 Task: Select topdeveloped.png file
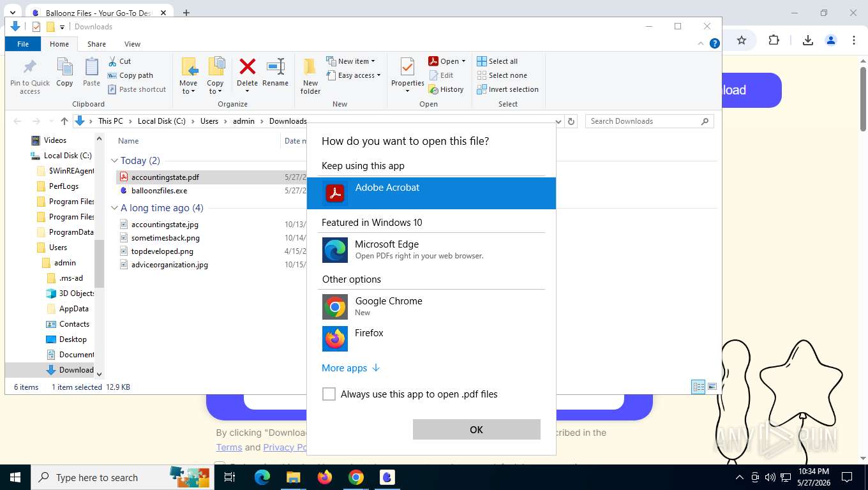[162, 251]
